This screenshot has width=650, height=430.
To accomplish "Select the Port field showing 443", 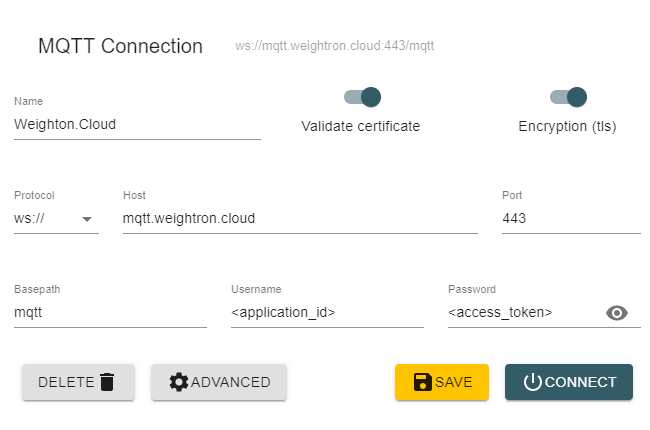I will point(571,219).
